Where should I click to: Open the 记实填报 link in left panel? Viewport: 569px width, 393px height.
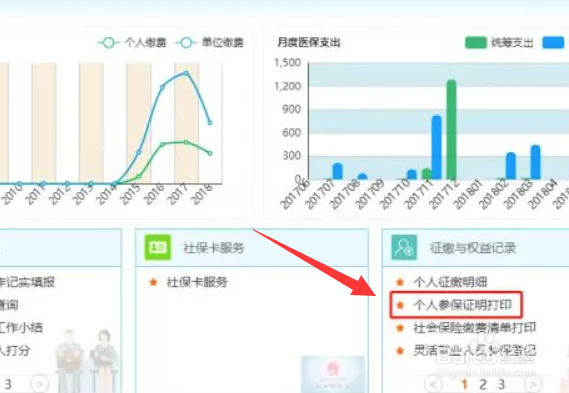point(28,282)
